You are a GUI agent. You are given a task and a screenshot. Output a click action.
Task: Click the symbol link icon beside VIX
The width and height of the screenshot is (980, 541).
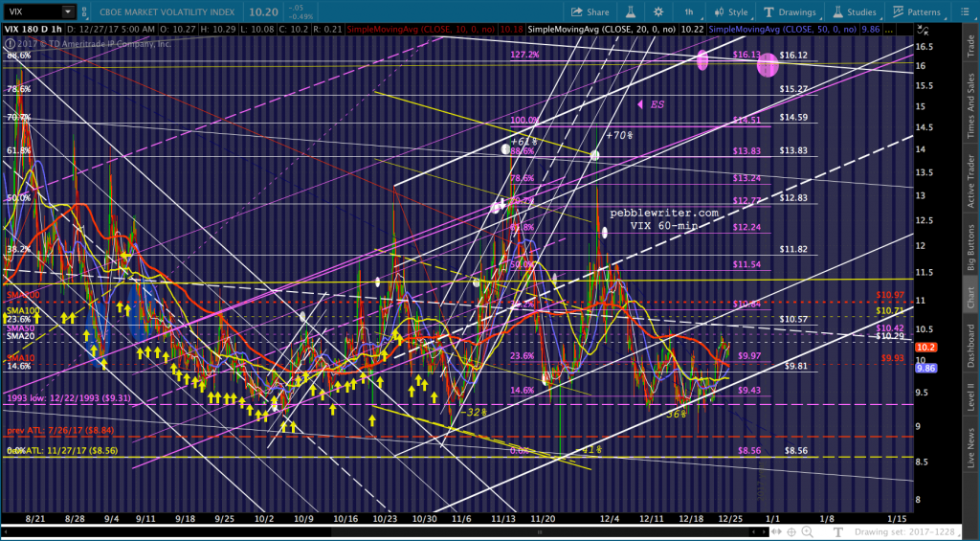pyautogui.click(x=85, y=11)
